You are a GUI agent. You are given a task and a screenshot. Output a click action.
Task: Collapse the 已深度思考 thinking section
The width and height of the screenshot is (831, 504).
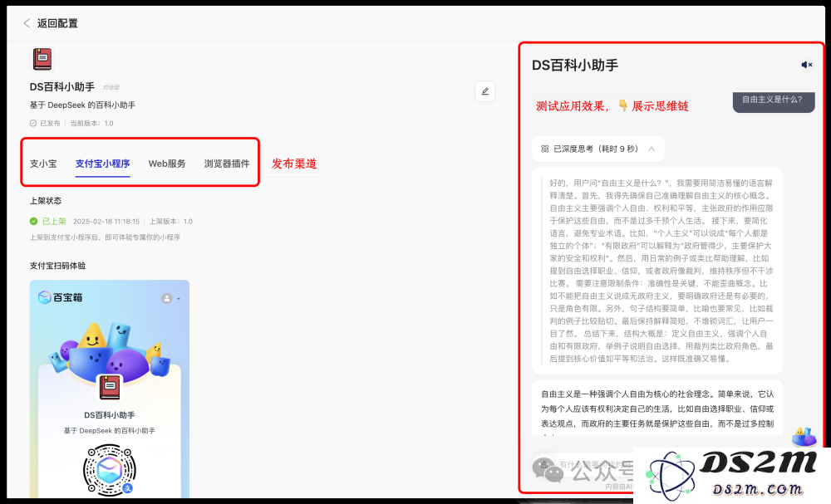(x=652, y=149)
